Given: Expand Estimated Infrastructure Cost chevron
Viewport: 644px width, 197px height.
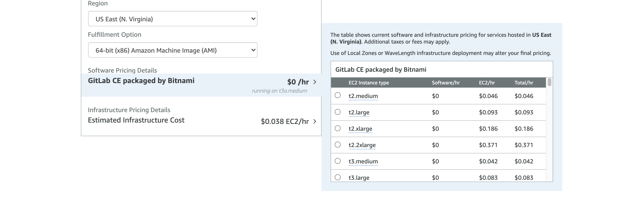Looking at the screenshot, I should pos(315,121).
